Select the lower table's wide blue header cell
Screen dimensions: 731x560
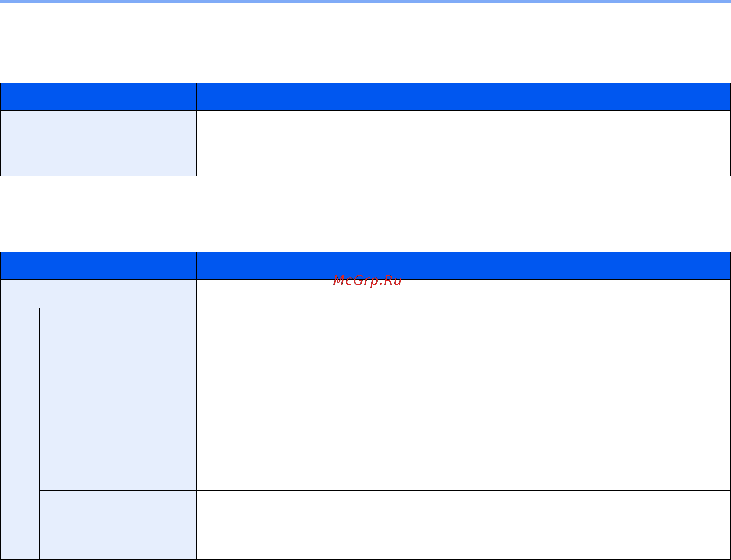pos(463,266)
